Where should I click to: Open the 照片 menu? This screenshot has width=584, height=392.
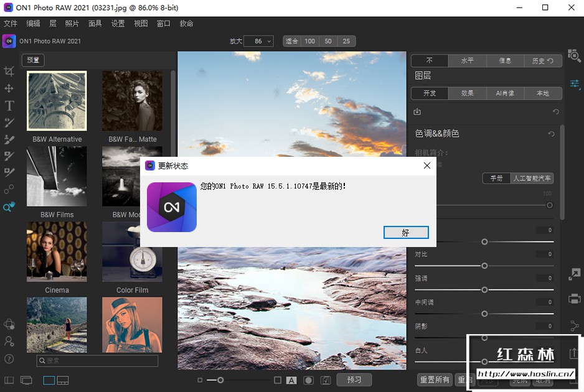tap(72, 24)
